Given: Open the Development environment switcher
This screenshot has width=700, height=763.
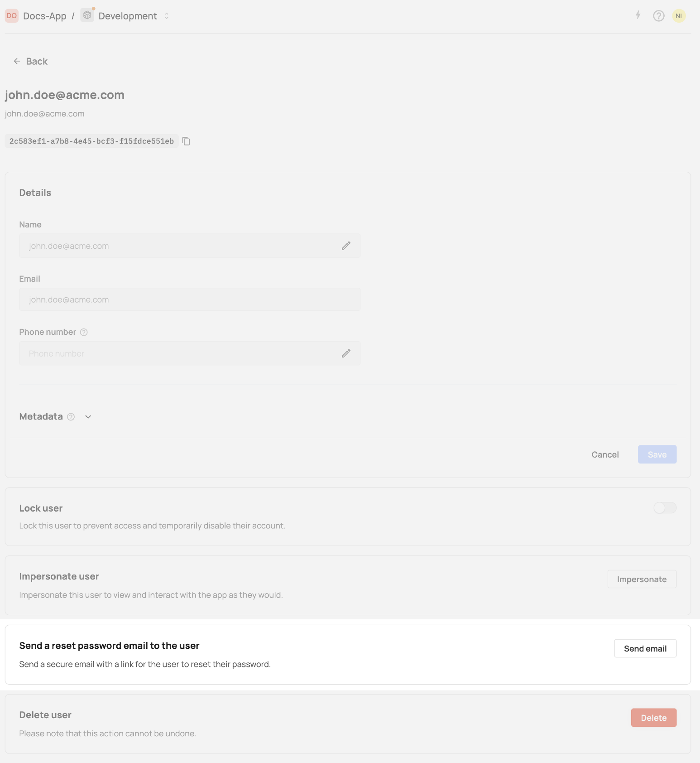Looking at the screenshot, I should [x=166, y=15].
